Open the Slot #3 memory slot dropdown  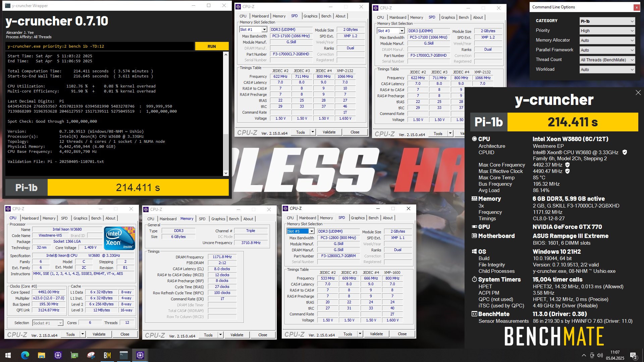point(390,31)
